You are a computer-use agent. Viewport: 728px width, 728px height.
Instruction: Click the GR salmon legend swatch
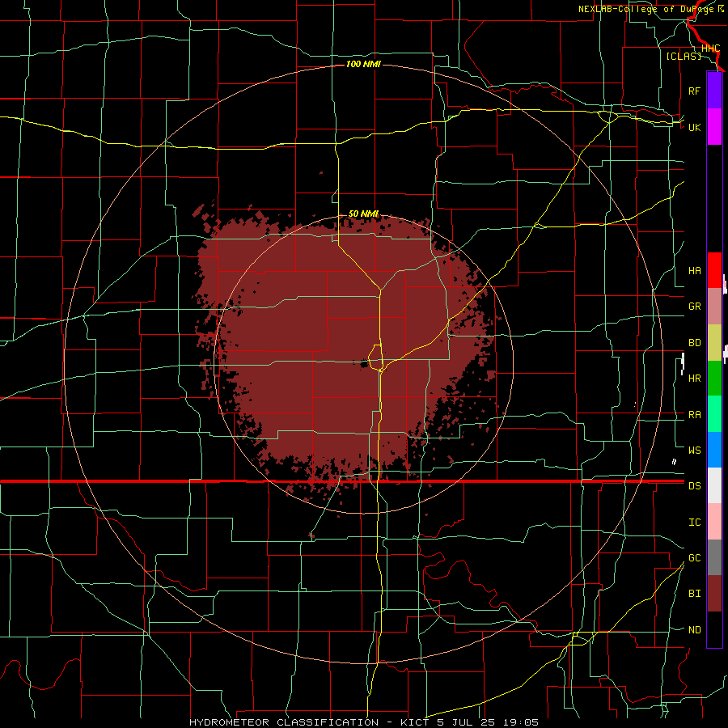click(714, 307)
